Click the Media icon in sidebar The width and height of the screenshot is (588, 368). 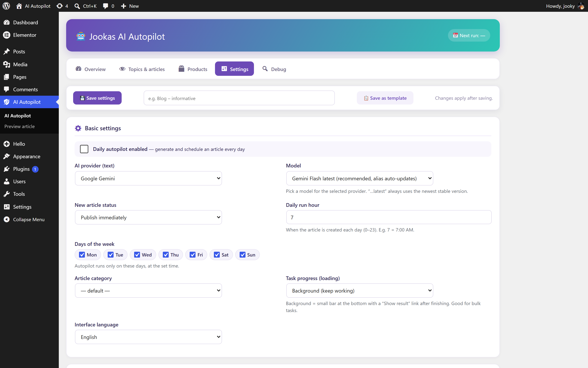tap(7, 64)
